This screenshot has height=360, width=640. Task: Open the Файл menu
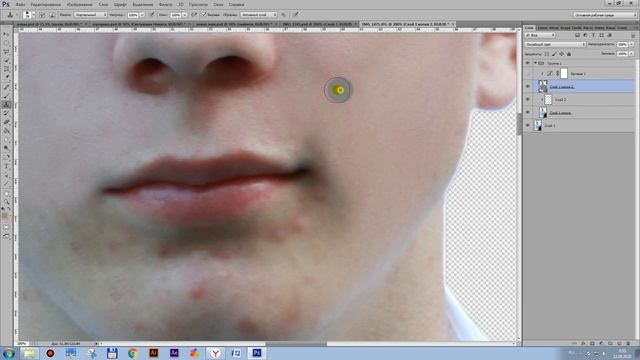[x=20, y=4]
